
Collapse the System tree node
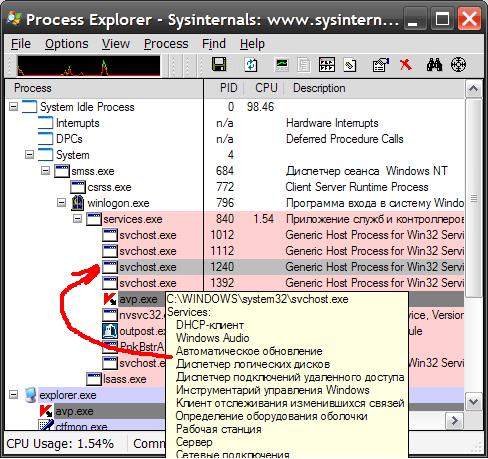(29, 155)
